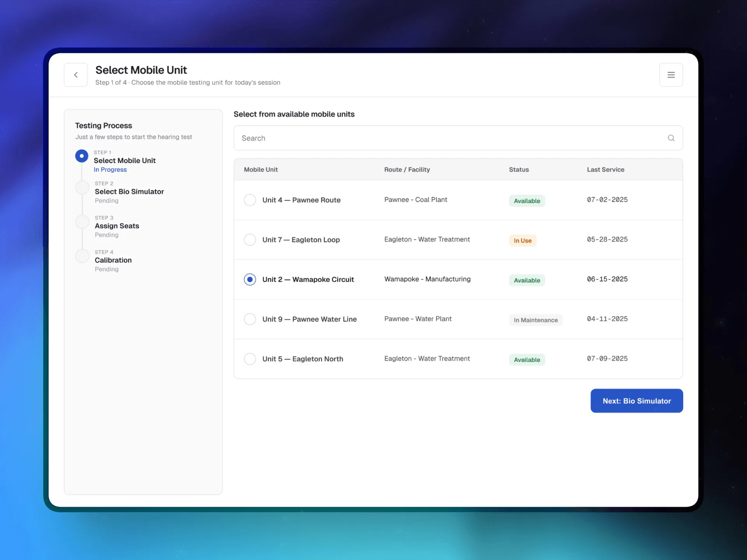Viewport: 747px width, 560px height.
Task: Click the Unit 2 — Wamapoke Circuit name
Action: [308, 279]
